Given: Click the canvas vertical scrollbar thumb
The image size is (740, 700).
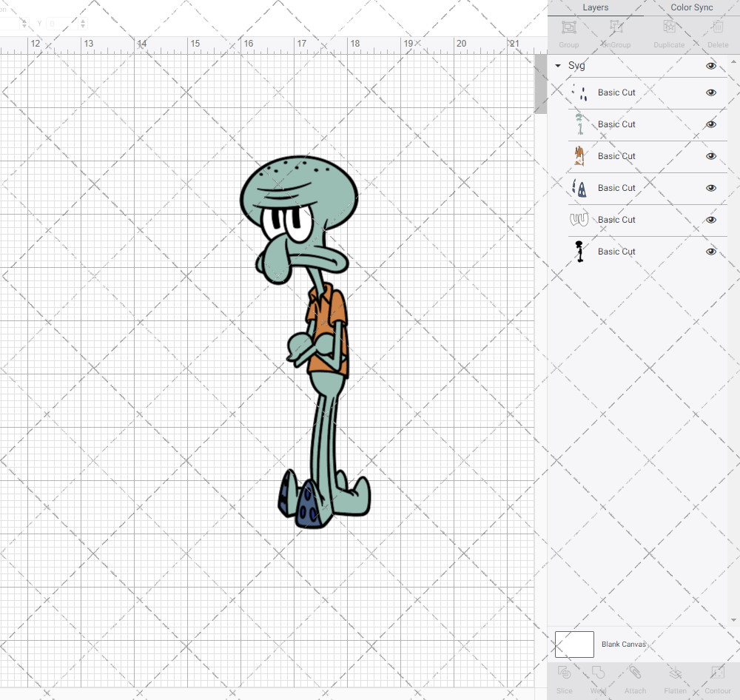Looking at the screenshot, I should coord(540,84).
